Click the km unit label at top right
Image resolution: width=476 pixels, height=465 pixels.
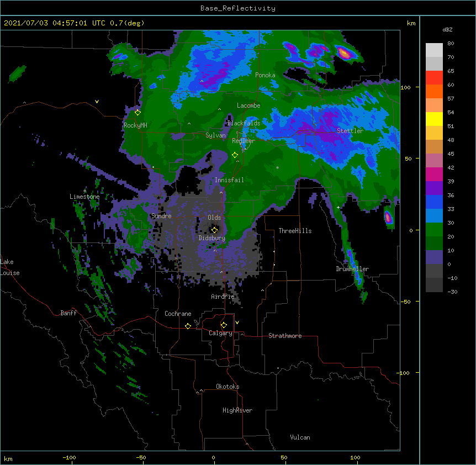point(411,23)
